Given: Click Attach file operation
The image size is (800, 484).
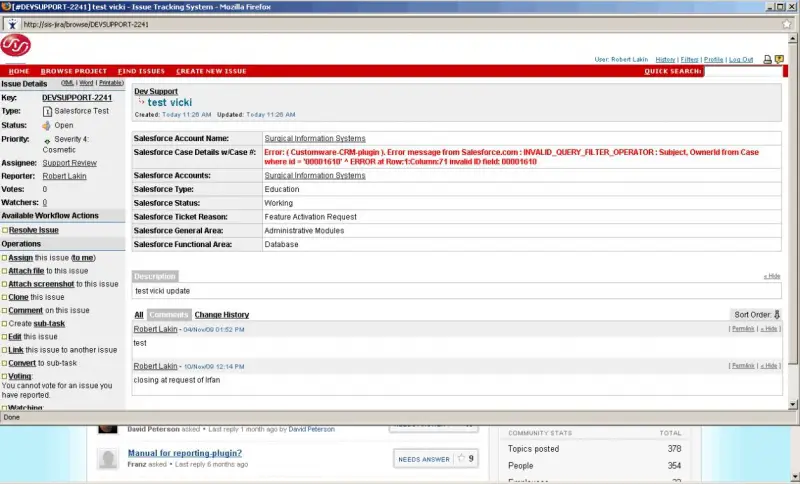Looking at the screenshot, I should click(26, 271).
